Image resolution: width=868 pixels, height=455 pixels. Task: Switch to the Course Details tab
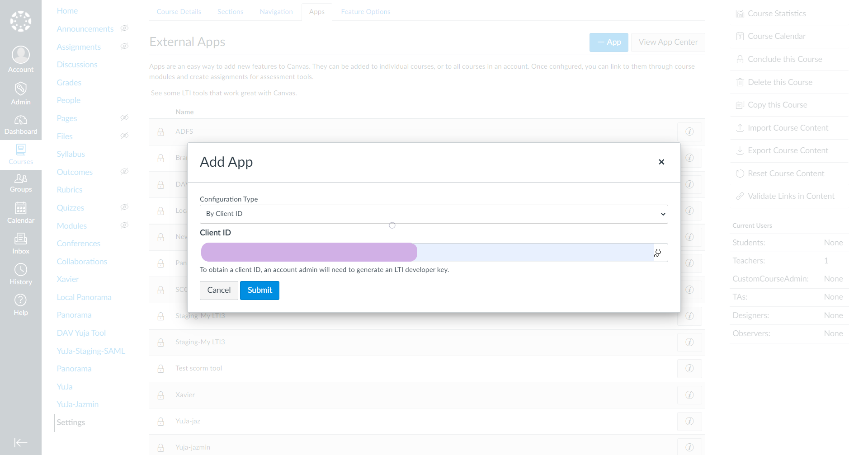tap(179, 12)
